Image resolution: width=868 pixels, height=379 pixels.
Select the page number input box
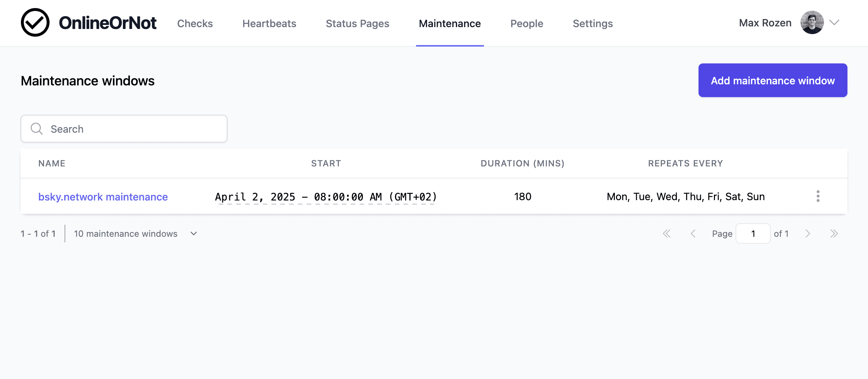(753, 233)
